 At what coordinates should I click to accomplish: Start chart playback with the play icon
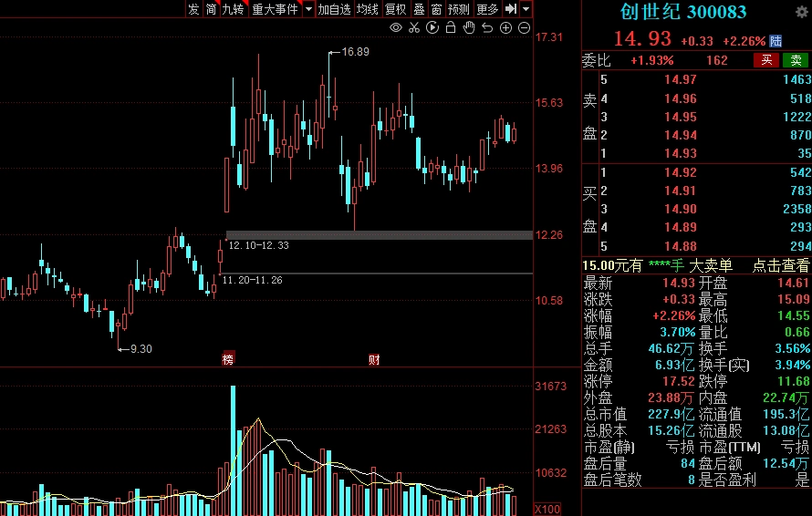pos(432,28)
